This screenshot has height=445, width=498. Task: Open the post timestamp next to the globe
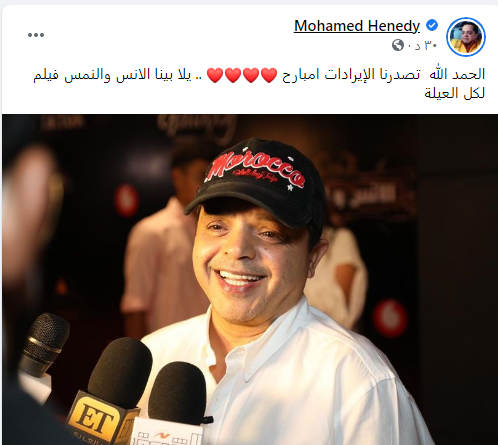(x=423, y=45)
